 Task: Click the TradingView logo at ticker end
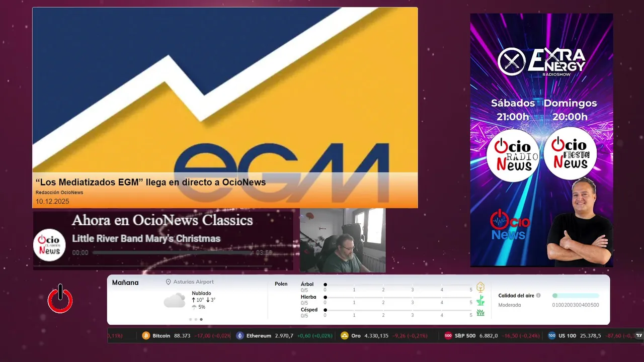pos(639,335)
